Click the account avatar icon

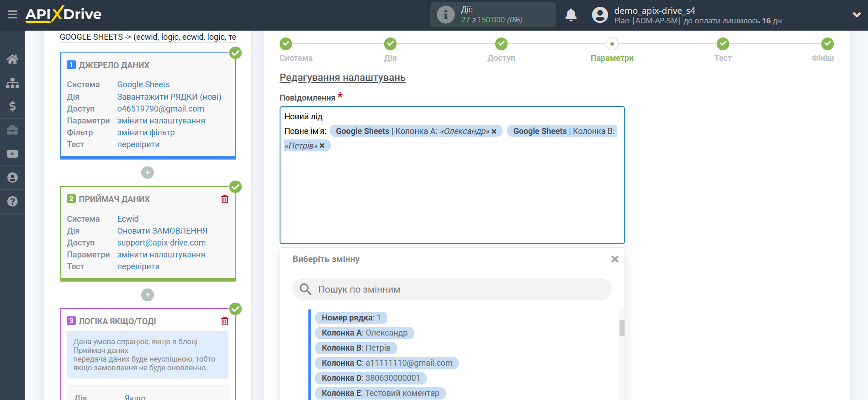tap(600, 15)
